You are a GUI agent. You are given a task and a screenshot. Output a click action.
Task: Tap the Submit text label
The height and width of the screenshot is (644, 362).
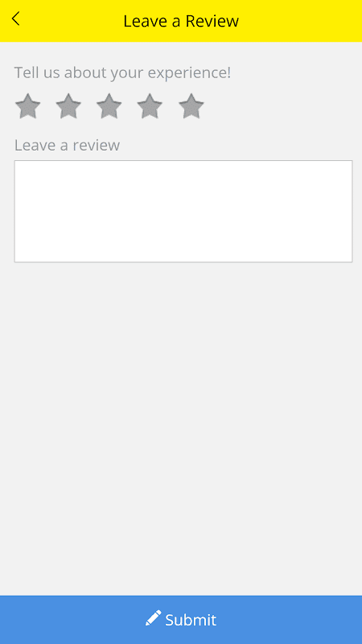pyautogui.click(x=191, y=620)
